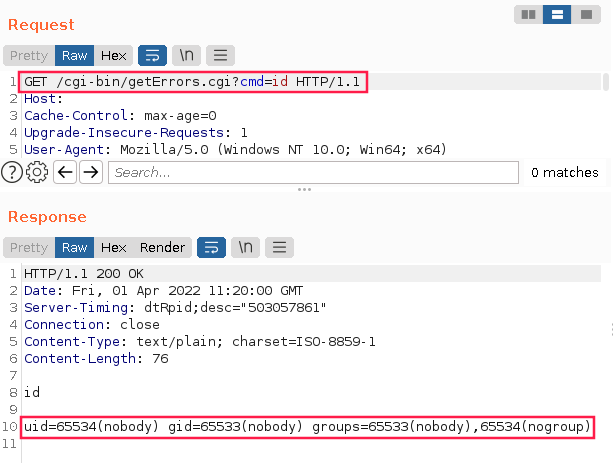Screen dimensions: 613x463
Task: Open the Request panel hamburger menu
Action: [221, 55]
